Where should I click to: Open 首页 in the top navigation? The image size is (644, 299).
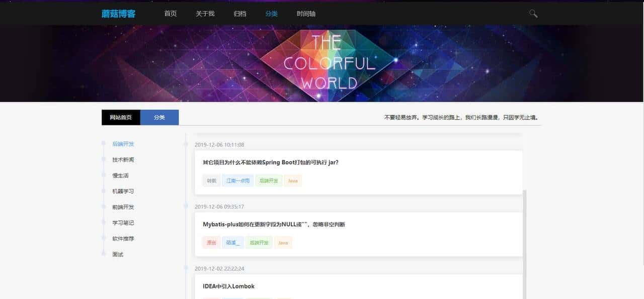[x=170, y=14]
